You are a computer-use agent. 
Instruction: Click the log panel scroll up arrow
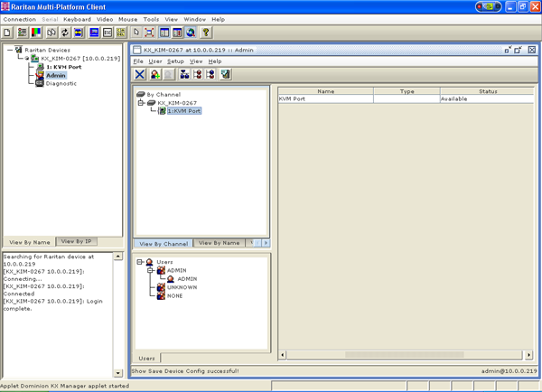point(117,257)
